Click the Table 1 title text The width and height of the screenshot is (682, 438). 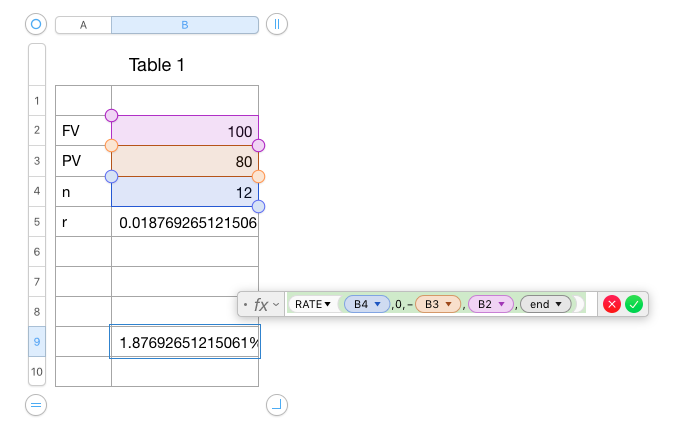coord(157,65)
